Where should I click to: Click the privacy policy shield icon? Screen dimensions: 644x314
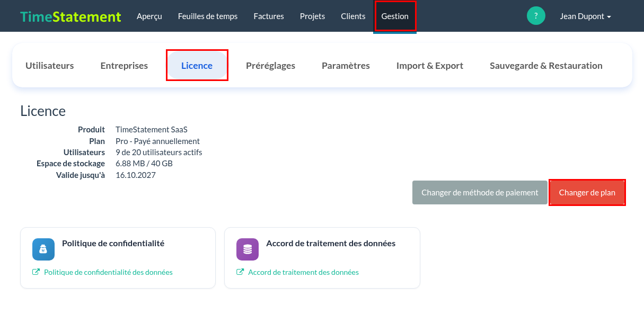[43, 249]
